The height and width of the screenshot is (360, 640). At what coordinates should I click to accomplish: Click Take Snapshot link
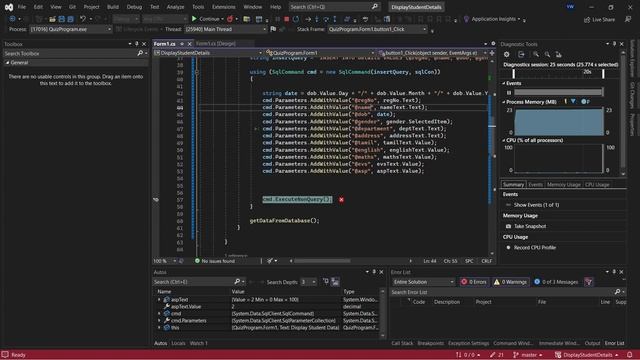530,226
